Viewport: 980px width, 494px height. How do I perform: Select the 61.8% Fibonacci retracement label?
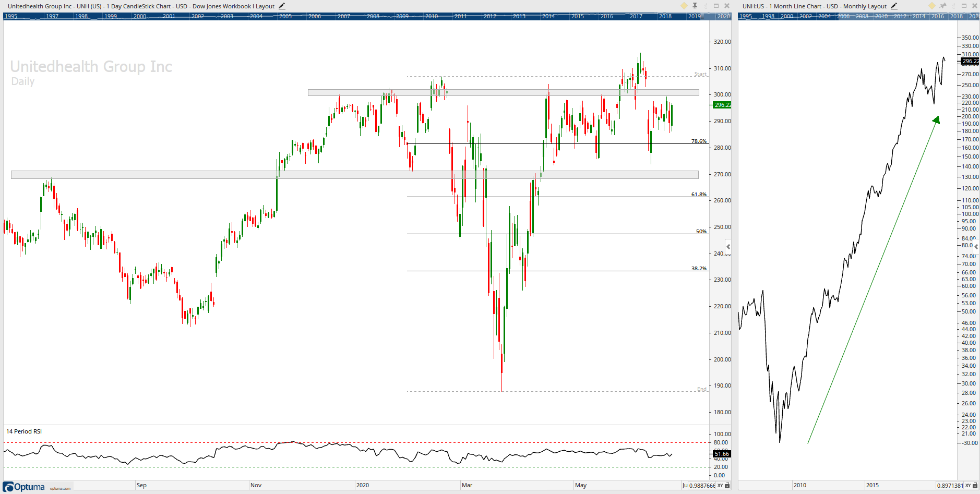[699, 194]
